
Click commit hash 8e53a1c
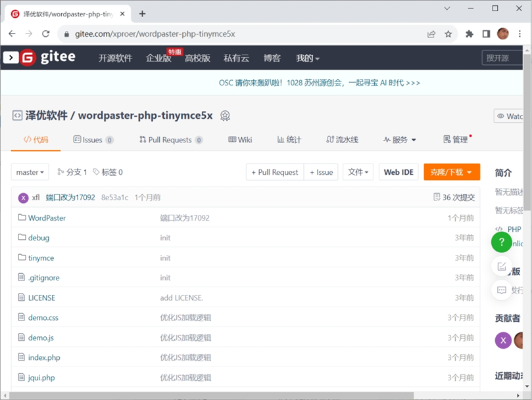tap(114, 198)
